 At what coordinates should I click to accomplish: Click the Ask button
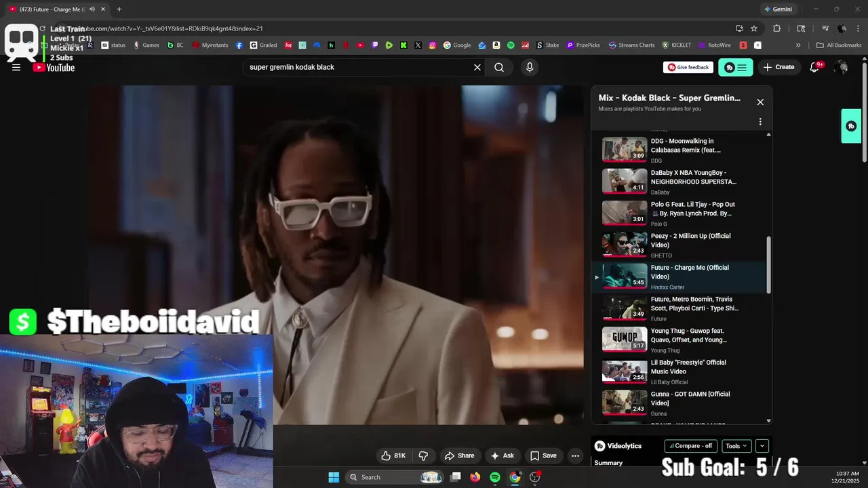pyautogui.click(x=502, y=455)
